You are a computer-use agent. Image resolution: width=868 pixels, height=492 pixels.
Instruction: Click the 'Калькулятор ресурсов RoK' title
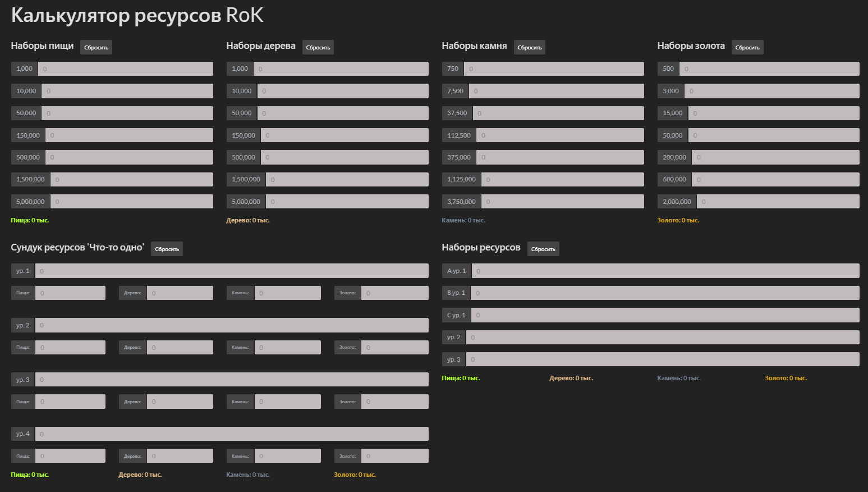pyautogui.click(x=137, y=15)
